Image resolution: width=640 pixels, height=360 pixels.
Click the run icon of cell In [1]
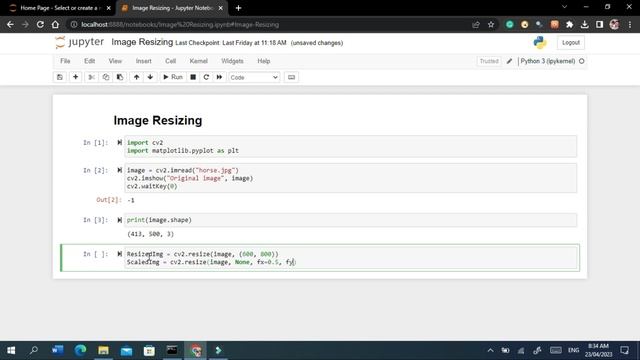[x=120, y=142]
